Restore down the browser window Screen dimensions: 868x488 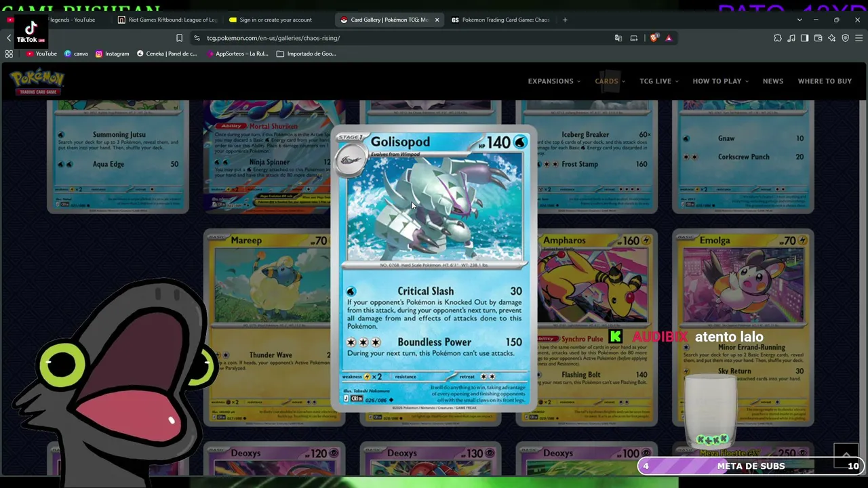pos(836,20)
